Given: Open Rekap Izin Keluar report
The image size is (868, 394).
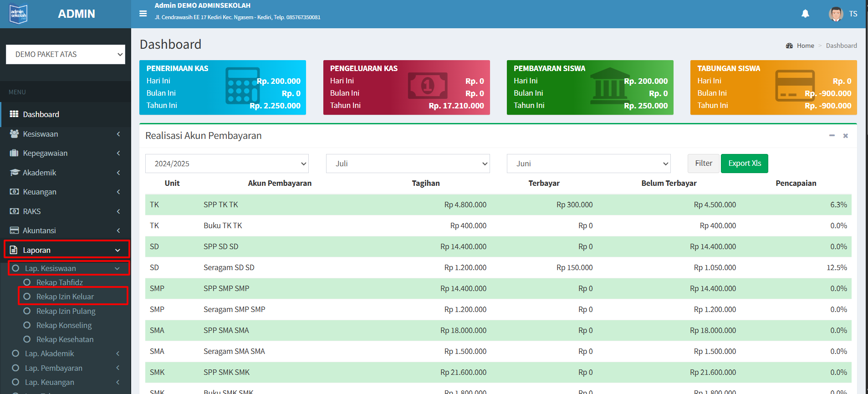Looking at the screenshot, I should pos(65,297).
